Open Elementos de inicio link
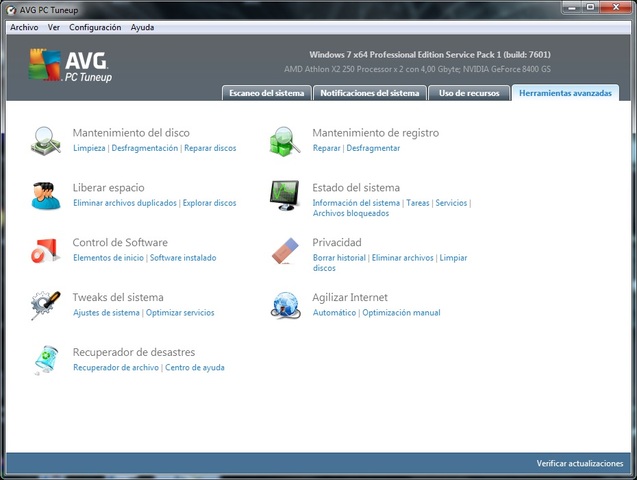This screenshot has width=637, height=480. (x=108, y=258)
